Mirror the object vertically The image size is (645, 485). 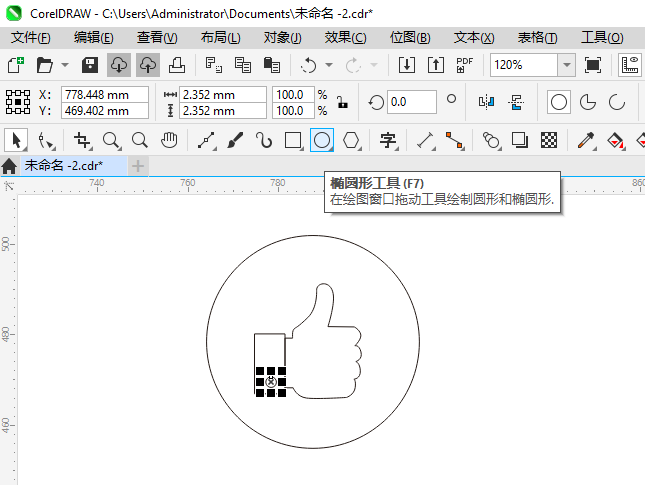pyautogui.click(x=515, y=102)
